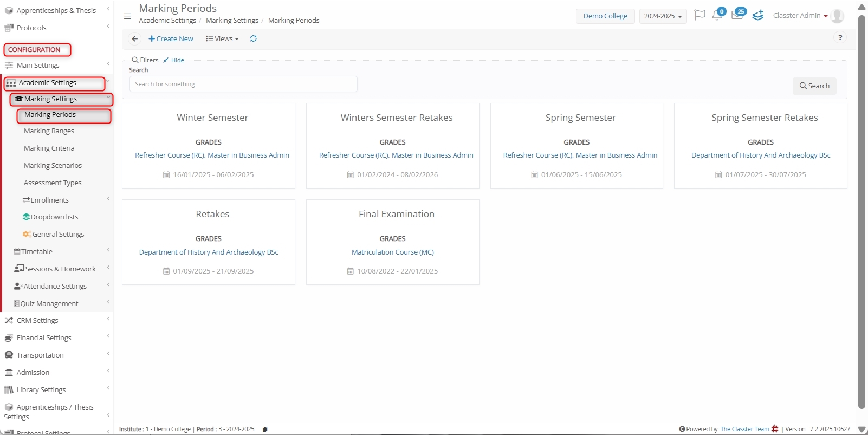
Task: Click the refresh icon in toolbar
Action: (x=253, y=39)
